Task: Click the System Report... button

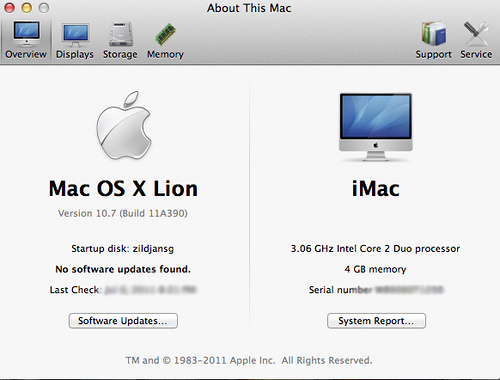Action: pyautogui.click(x=376, y=321)
